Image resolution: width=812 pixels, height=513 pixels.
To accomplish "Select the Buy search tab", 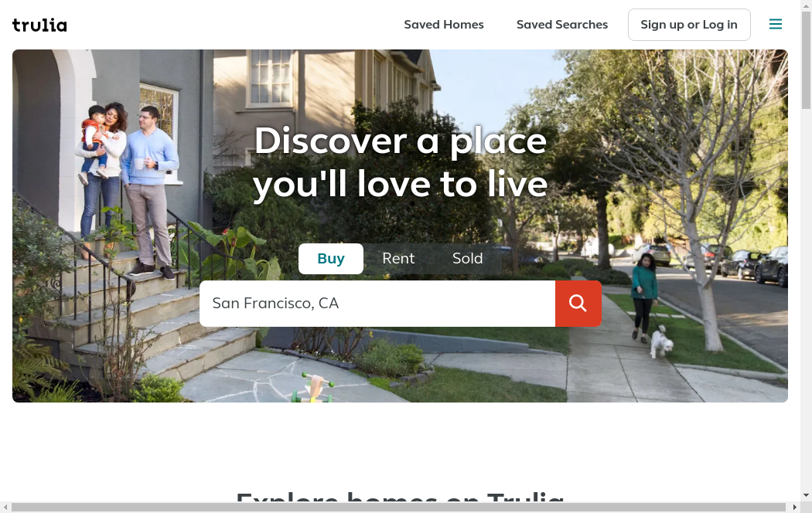I will pos(331,259).
